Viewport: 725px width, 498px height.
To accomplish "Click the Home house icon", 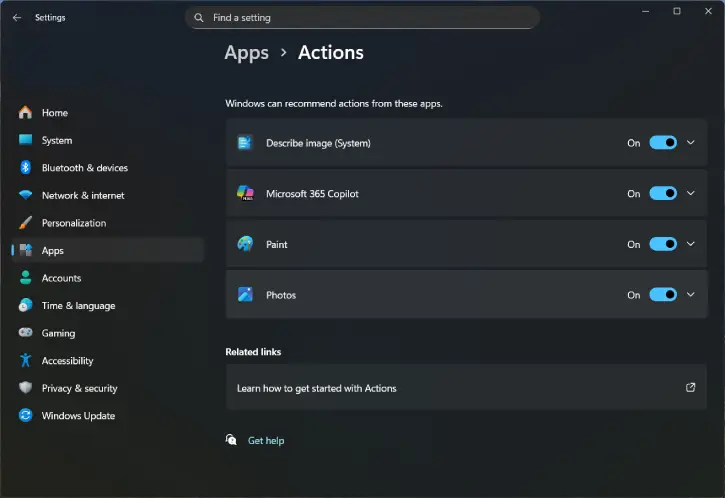I will pyautogui.click(x=25, y=112).
